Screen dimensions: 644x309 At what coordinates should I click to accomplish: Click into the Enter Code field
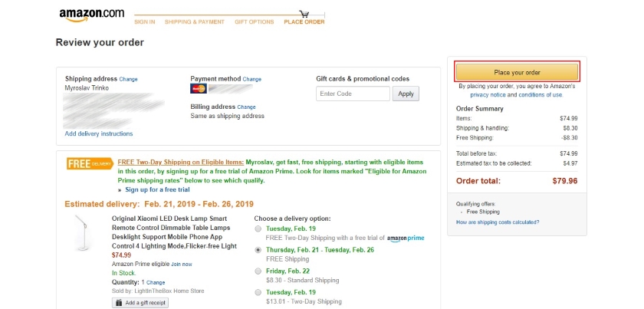(x=353, y=94)
